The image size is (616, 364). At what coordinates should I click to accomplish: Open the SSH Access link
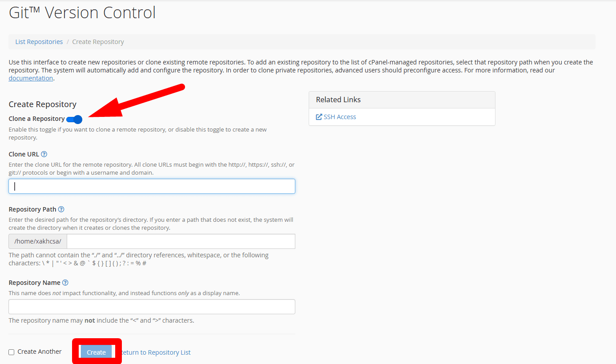click(x=340, y=117)
